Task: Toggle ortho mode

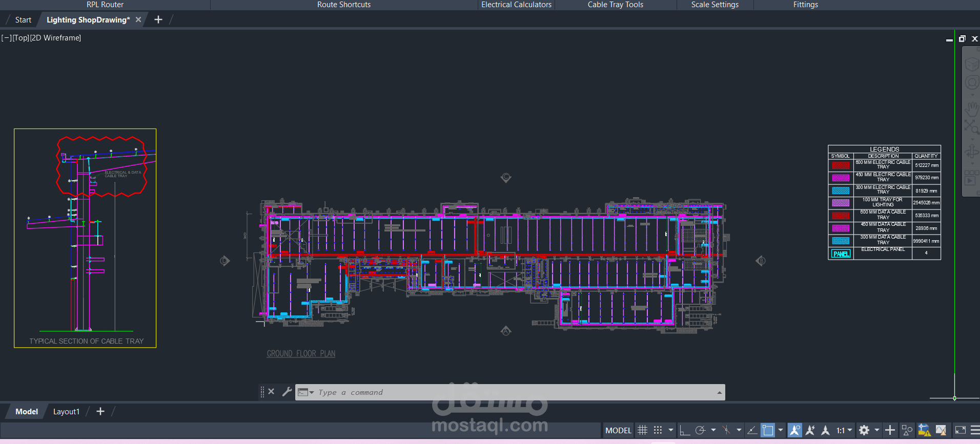Action: coord(685,430)
